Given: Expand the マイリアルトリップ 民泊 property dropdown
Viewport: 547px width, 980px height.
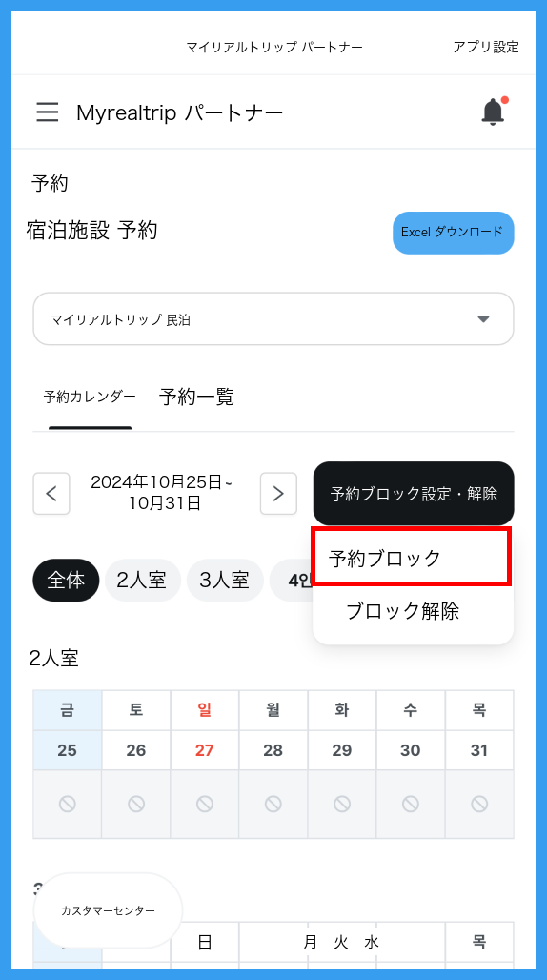Looking at the screenshot, I should point(273,319).
